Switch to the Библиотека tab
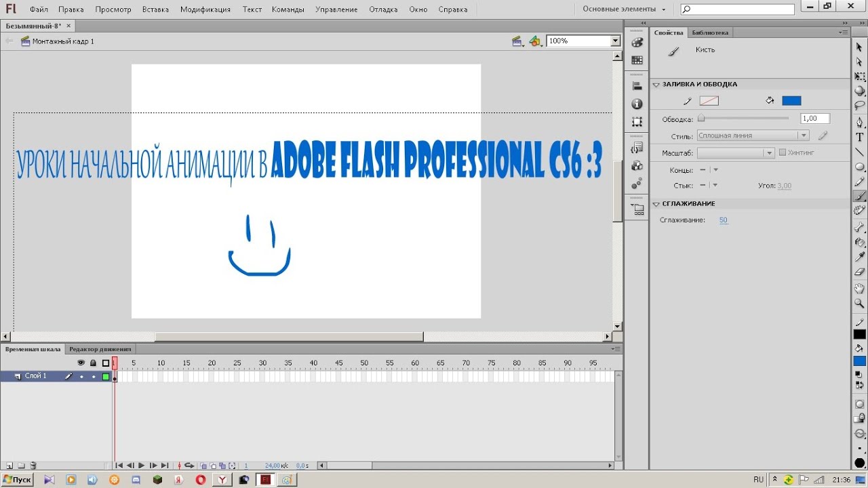Screen dimensions: 868x488 pyautogui.click(x=710, y=33)
